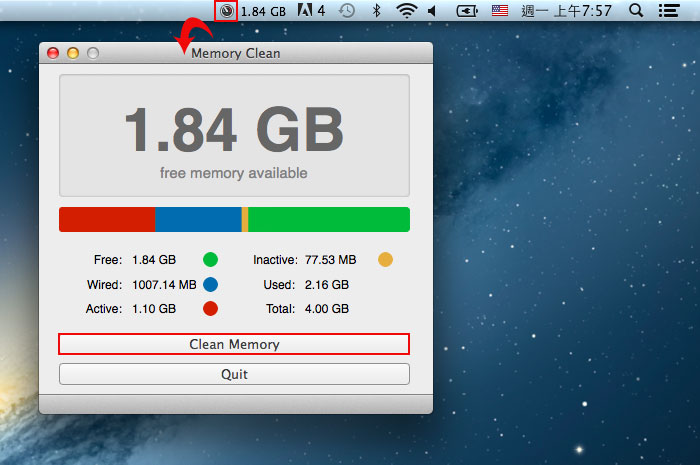Viewport: 700px width, 465px height.
Task: Click the Used value 2.16 GB
Action: (x=327, y=285)
